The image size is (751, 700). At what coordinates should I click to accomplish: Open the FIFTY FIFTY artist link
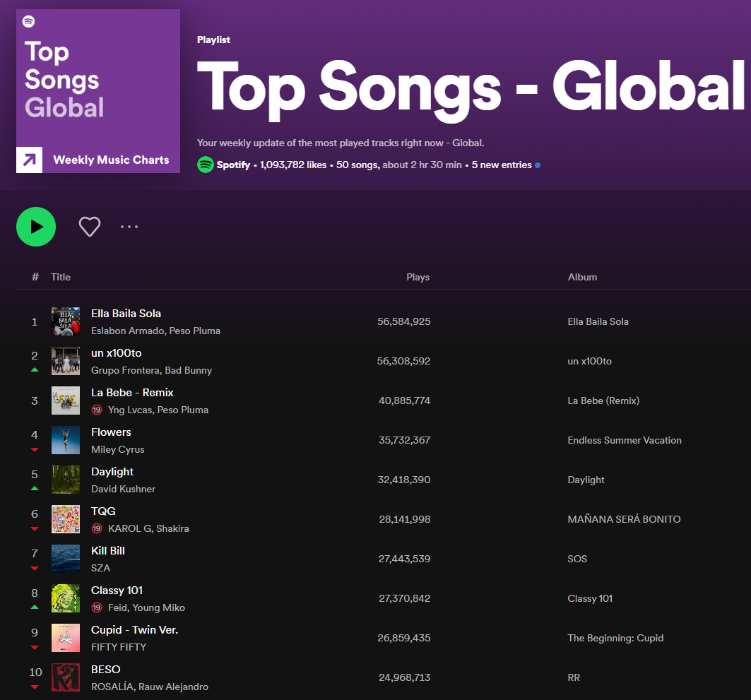(x=119, y=647)
